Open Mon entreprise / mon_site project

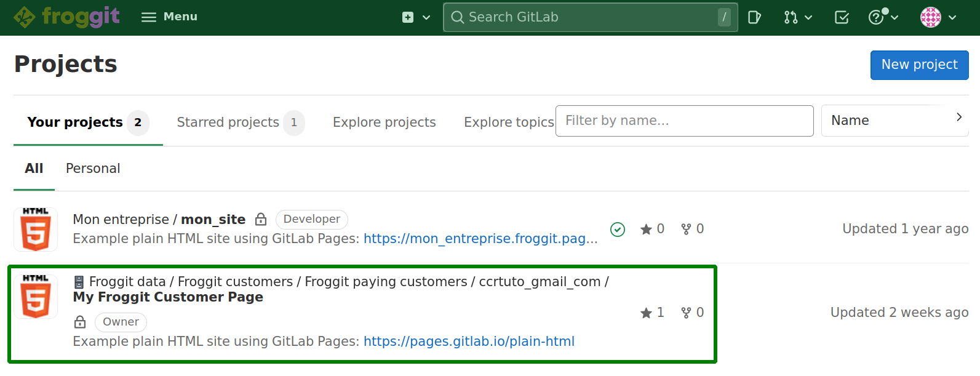point(159,220)
